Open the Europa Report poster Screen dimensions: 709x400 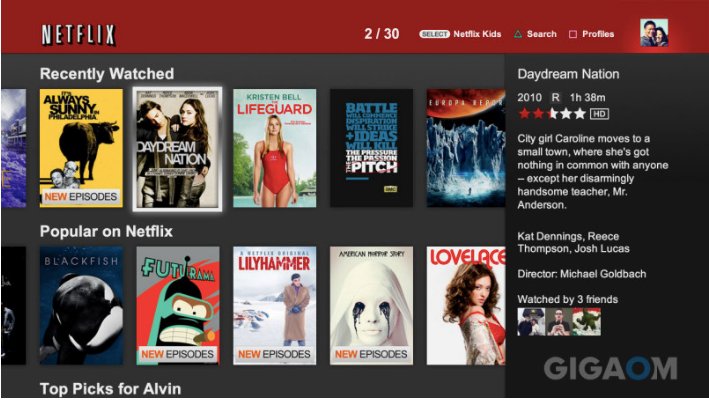point(466,148)
